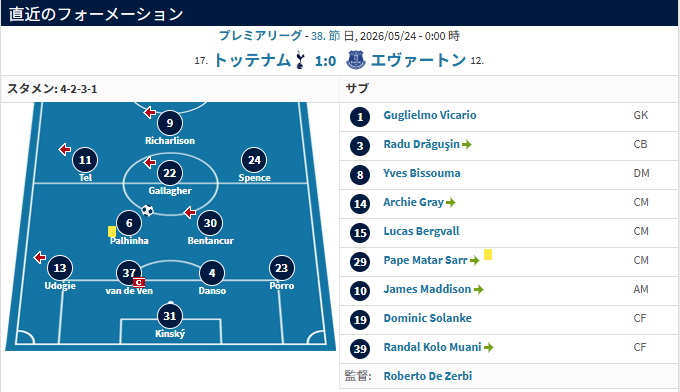Open the トッテナム team page
This screenshot has width=680, height=392.
(252, 60)
